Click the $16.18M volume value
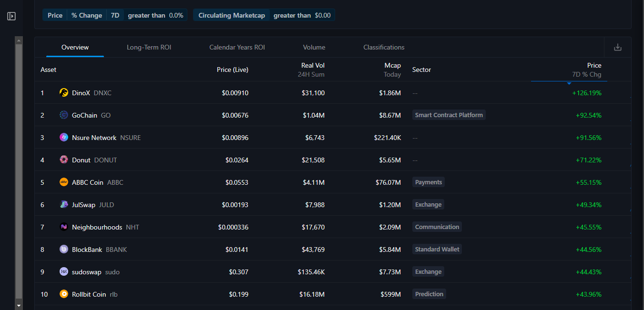Viewport: 644px width, 310px height. coord(311,294)
